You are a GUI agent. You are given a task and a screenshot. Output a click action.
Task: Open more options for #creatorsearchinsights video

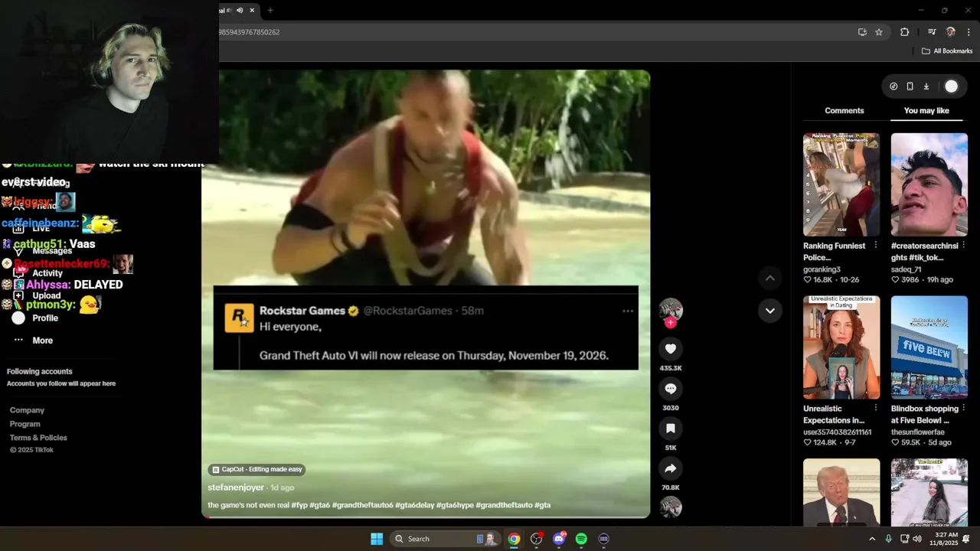963,246
